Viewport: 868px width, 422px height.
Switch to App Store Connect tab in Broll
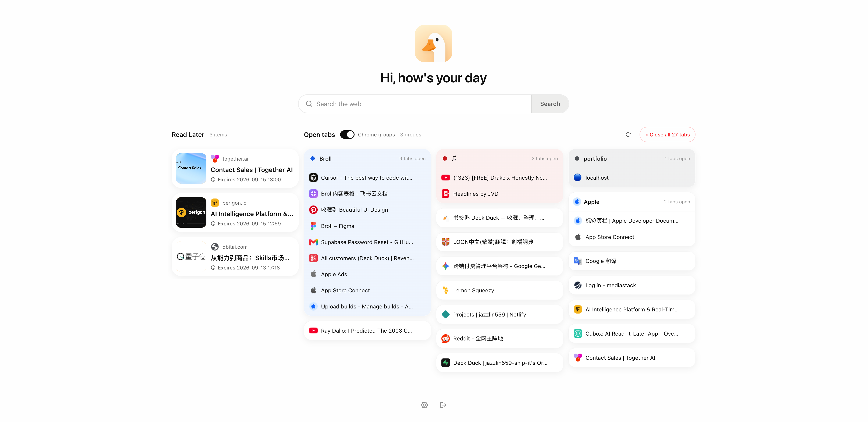[x=367, y=290]
